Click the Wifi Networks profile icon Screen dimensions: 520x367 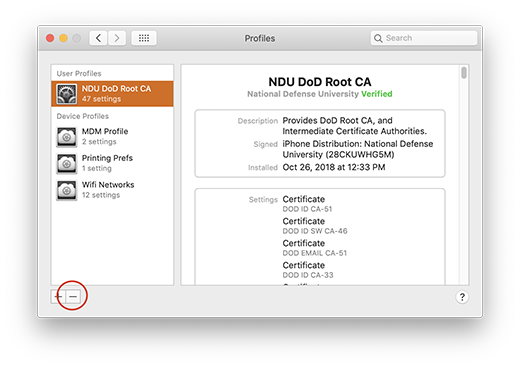[x=66, y=190]
